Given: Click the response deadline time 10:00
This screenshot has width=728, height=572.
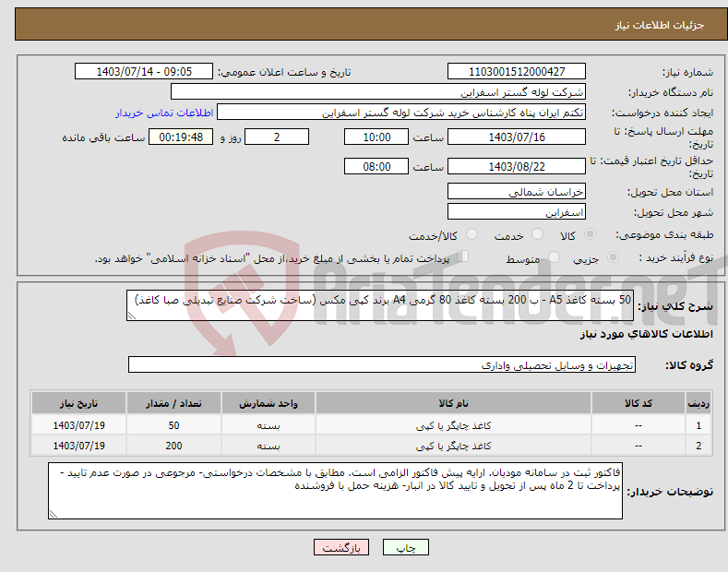Looking at the screenshot, I should 376,137.
